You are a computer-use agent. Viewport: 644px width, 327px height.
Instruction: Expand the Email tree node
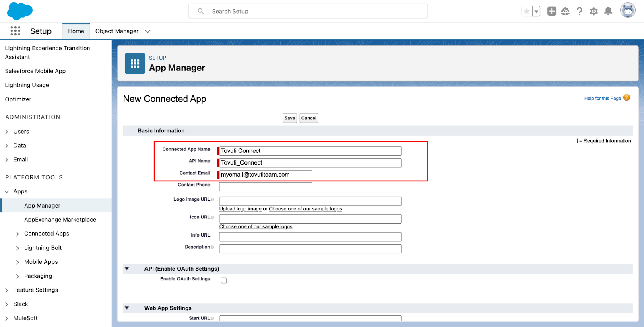coord(6,160)
